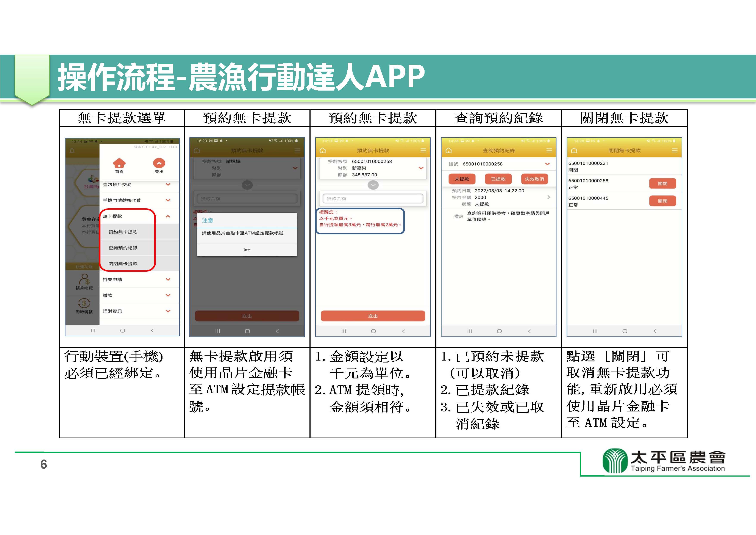Open 預約無卡提款 submenu item
The image size is (756, 535).
[139, 232]
